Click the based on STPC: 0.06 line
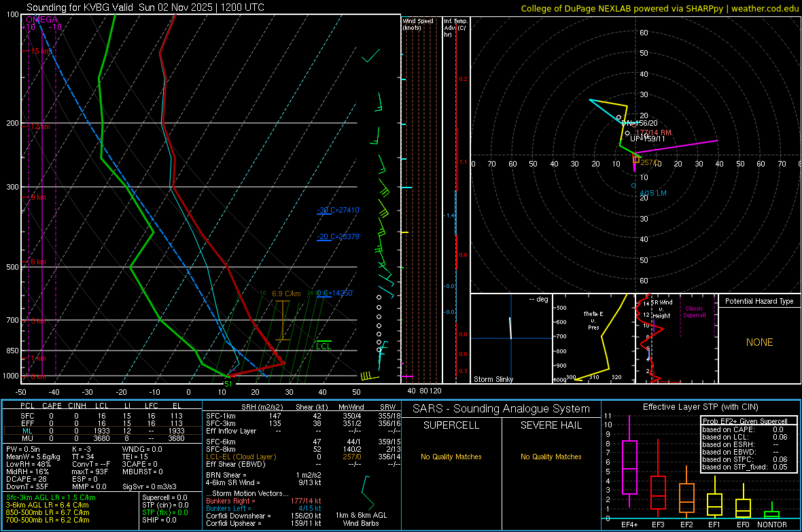Viewport: 802px width, 532px height. coord(745,459)
